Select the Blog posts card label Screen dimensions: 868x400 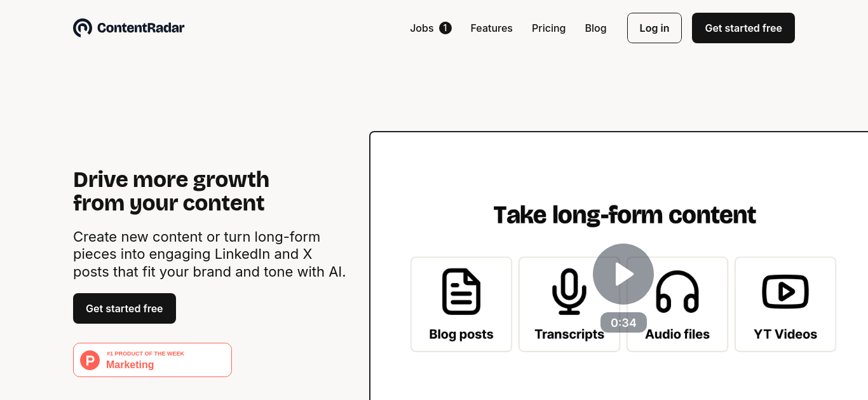461,334
